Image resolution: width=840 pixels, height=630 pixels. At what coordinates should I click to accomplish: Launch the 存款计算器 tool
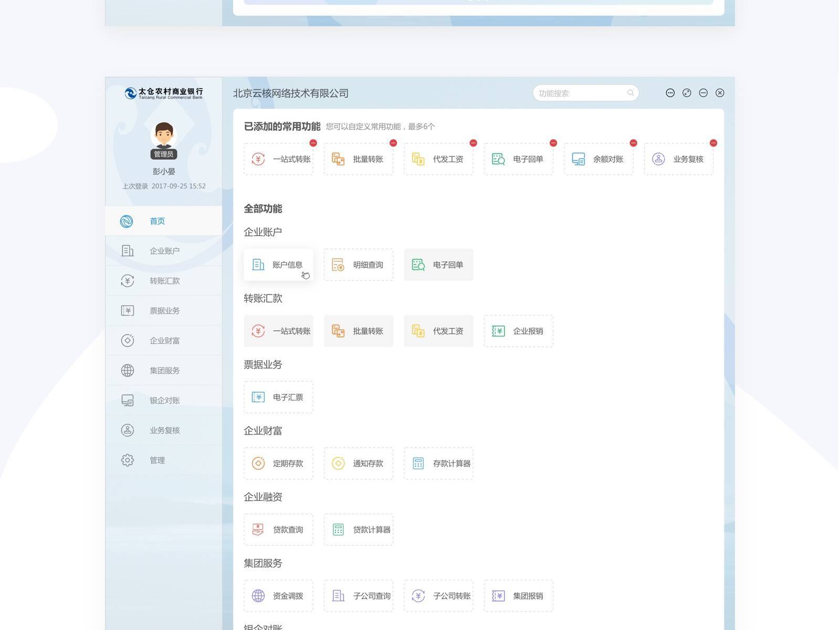[438, 464]
